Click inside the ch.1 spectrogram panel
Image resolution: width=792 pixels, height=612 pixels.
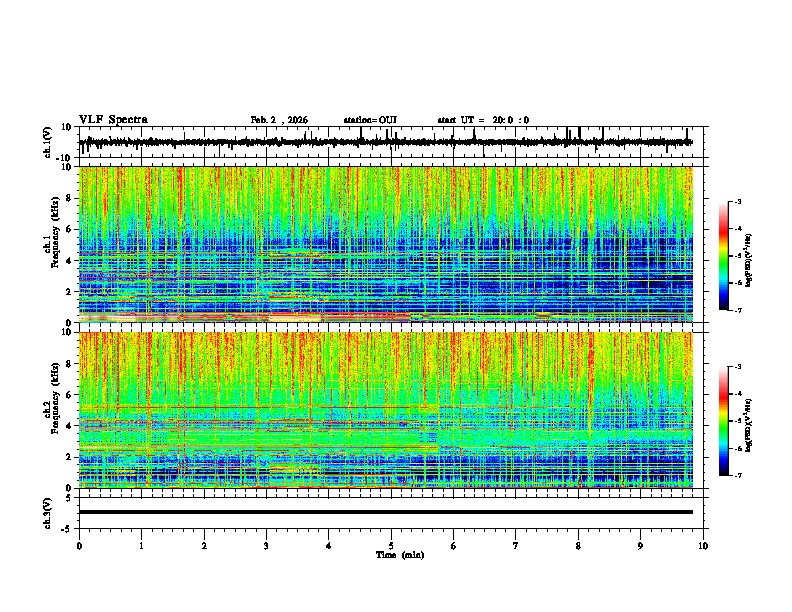(x=386, y=244)
